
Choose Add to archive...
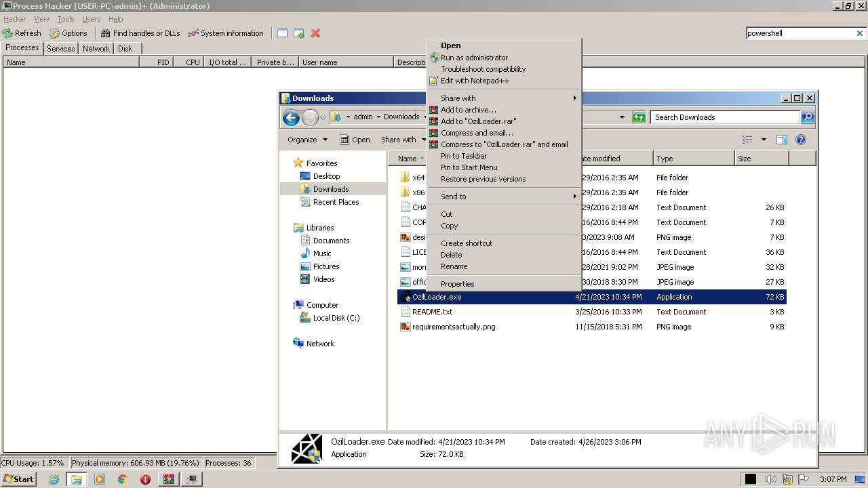[504, 110]
